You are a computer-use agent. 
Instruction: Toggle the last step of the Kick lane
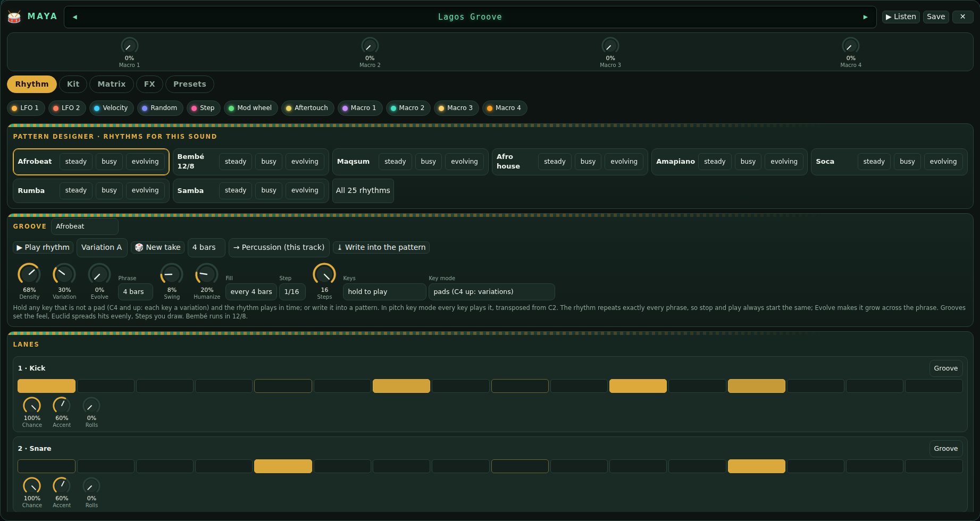pos(934,386)
